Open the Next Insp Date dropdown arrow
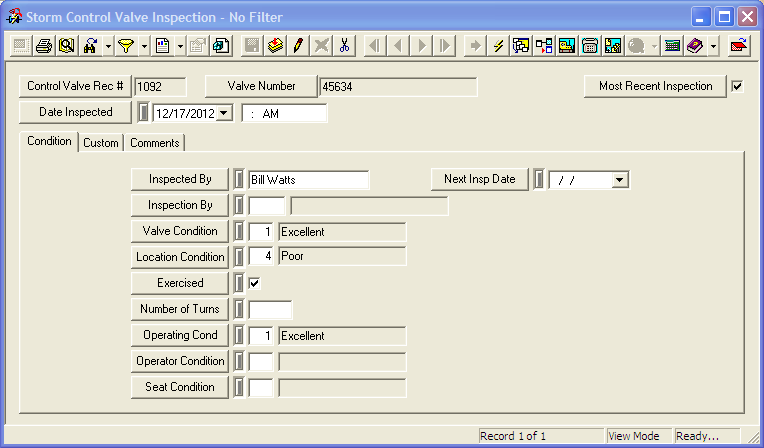764x448 pixels. (619, 179)
